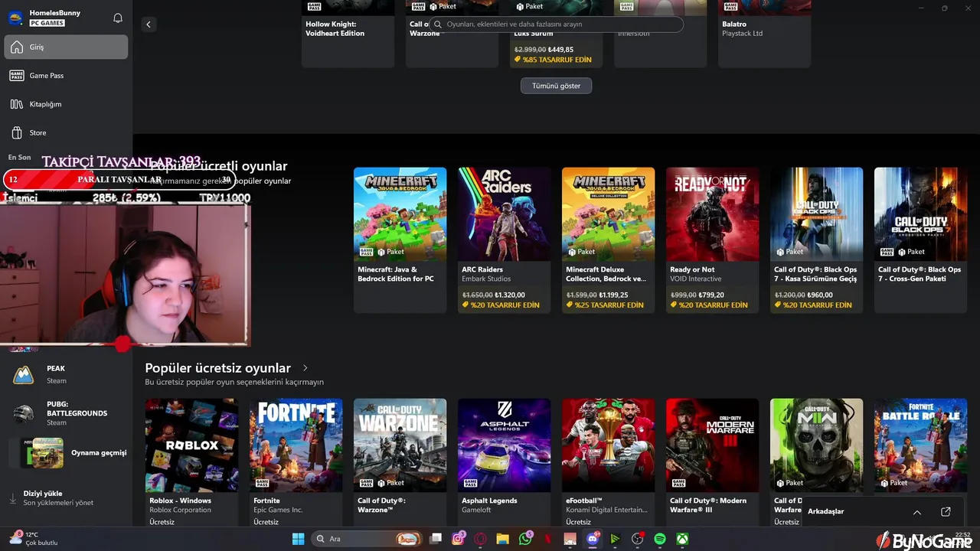Click Game Pass badge icon in sidebar
This screenshot has width=980, height=551.
[x=17, y=75]
